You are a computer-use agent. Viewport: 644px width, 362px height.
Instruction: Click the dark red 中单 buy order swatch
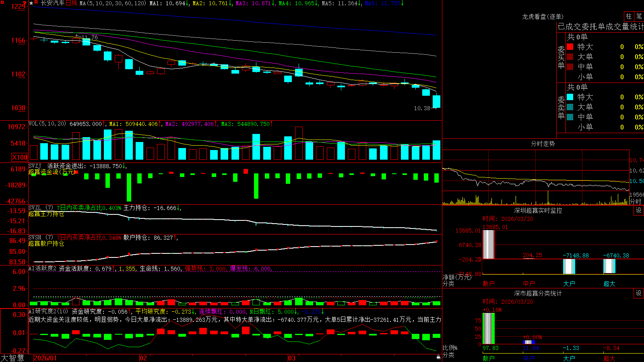570,67
